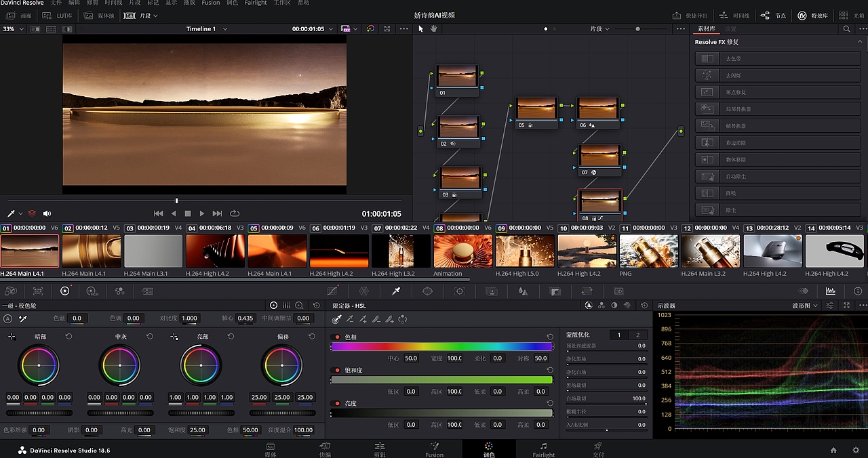This screenshot has height=458, width=868.
Task: Toggle the 节点 nodes panel
Action: coord(774,15)
